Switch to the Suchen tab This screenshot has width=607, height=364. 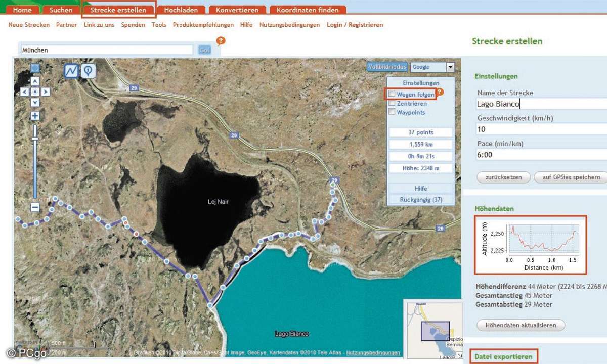(x=61, y=10)
